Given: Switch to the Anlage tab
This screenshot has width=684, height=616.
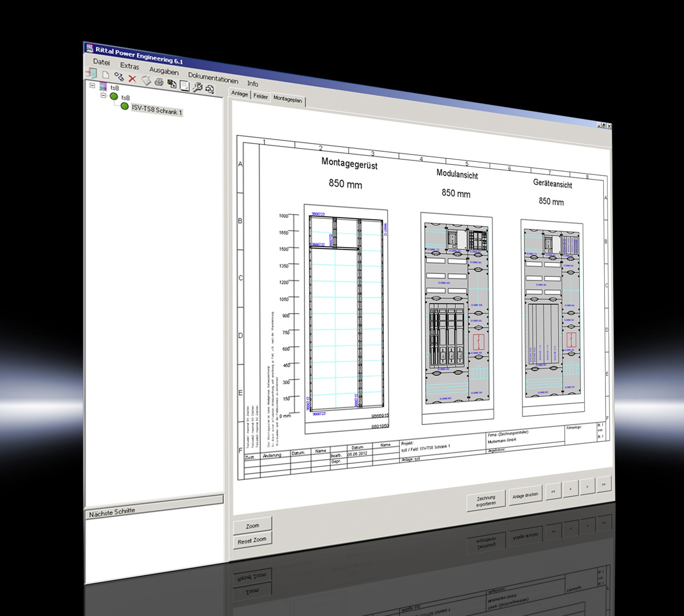Looking at the screenshot, I should pos(239,93).
